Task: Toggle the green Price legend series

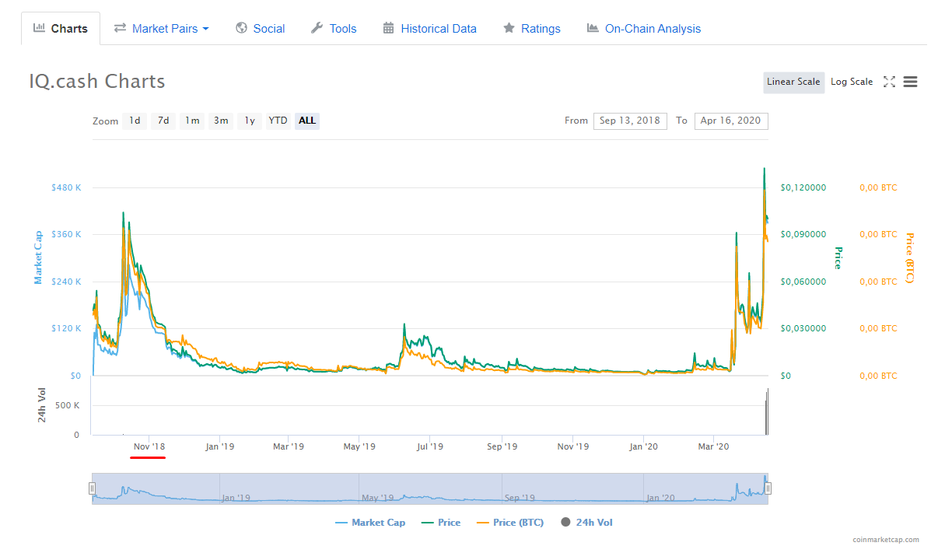Action: 441,523
